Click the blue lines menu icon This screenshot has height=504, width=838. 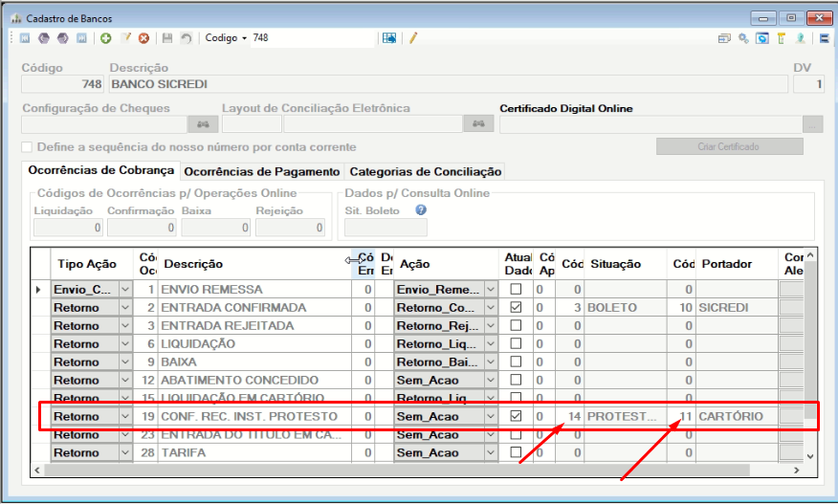tap(824, 38)
